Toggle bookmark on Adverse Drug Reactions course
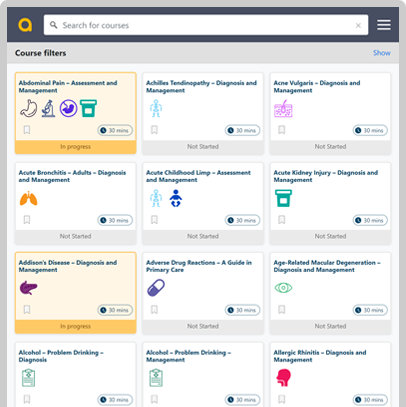 coord(154,310)
